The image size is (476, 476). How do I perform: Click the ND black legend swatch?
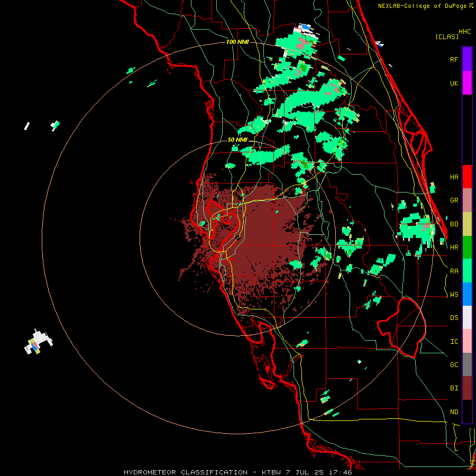467,411
